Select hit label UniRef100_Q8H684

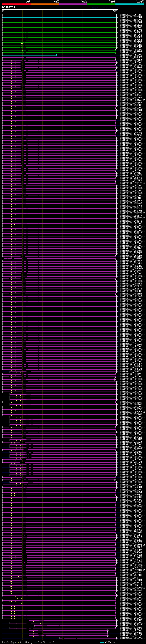(131, 22)
